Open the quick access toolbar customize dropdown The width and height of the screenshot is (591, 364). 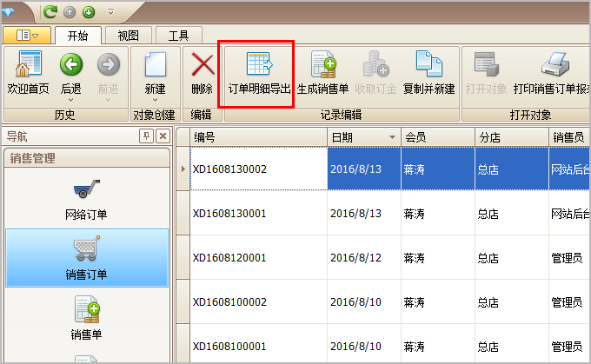tap(110, 12)
